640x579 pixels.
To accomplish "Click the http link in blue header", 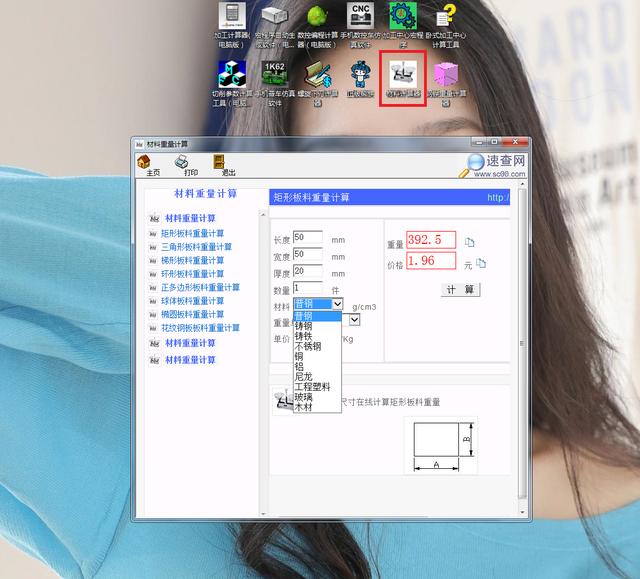I will click(x=498, y=198).
